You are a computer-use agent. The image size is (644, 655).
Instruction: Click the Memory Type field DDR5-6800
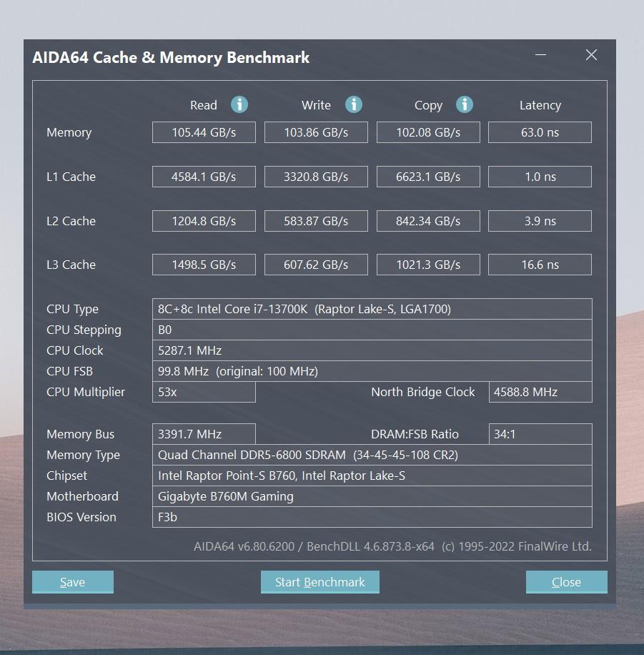[x=372, y=455]
